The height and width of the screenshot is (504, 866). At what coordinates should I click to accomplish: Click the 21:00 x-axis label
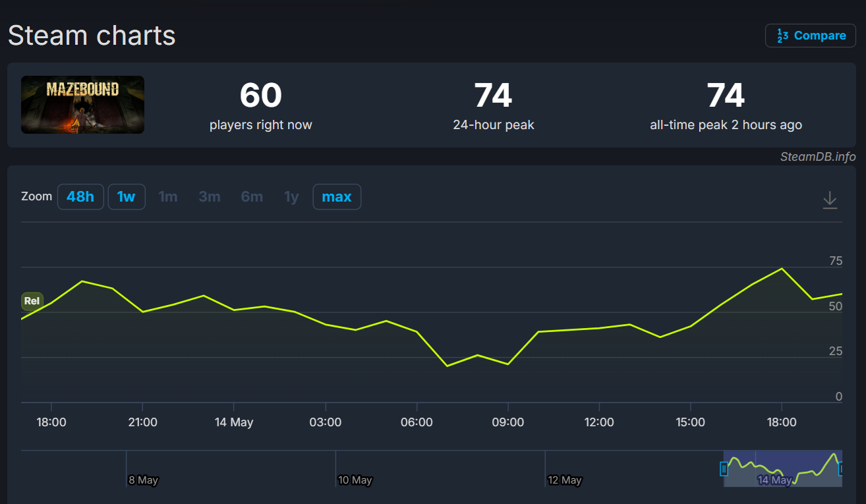(x=142, y=422)
